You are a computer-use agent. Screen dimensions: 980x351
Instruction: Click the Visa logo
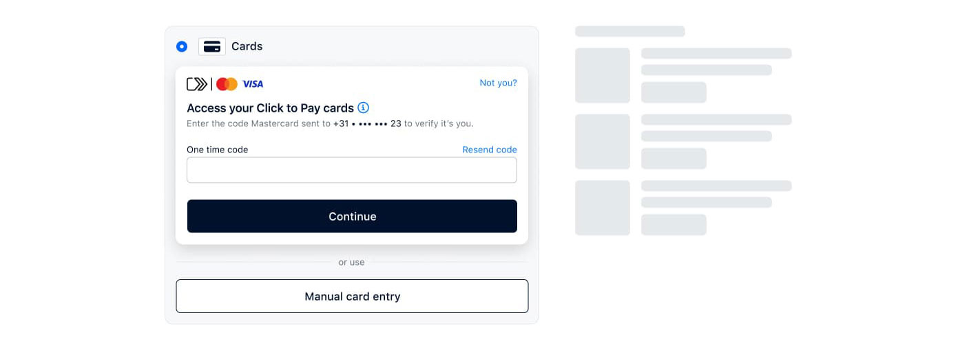coord(253,84)
